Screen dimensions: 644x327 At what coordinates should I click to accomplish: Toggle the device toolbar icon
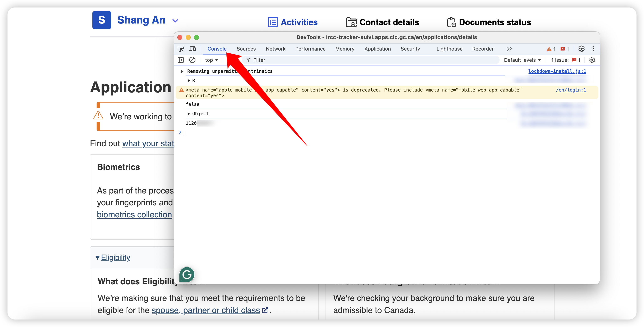[192, 49]
